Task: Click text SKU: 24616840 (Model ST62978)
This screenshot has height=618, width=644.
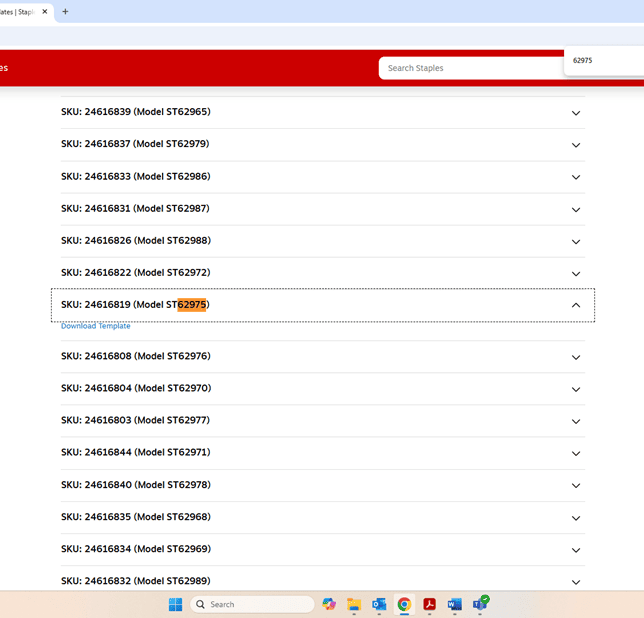Action: tap(136, 485)
